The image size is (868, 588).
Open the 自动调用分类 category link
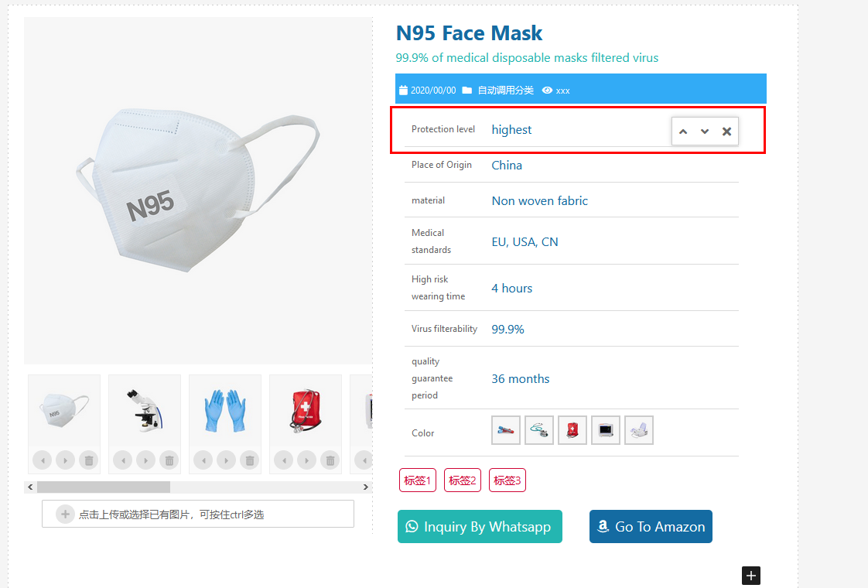(x=505, y=91)
